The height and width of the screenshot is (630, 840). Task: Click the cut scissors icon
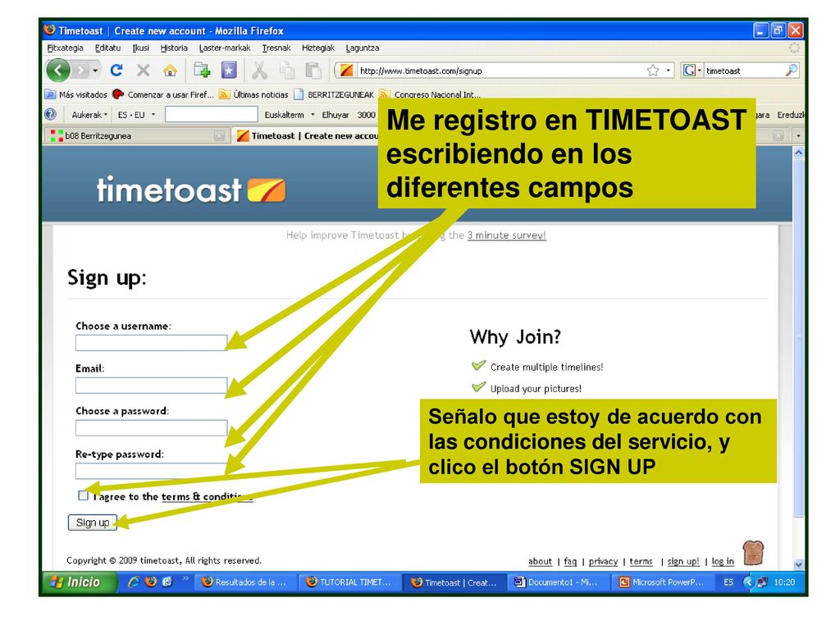point(259,71)
